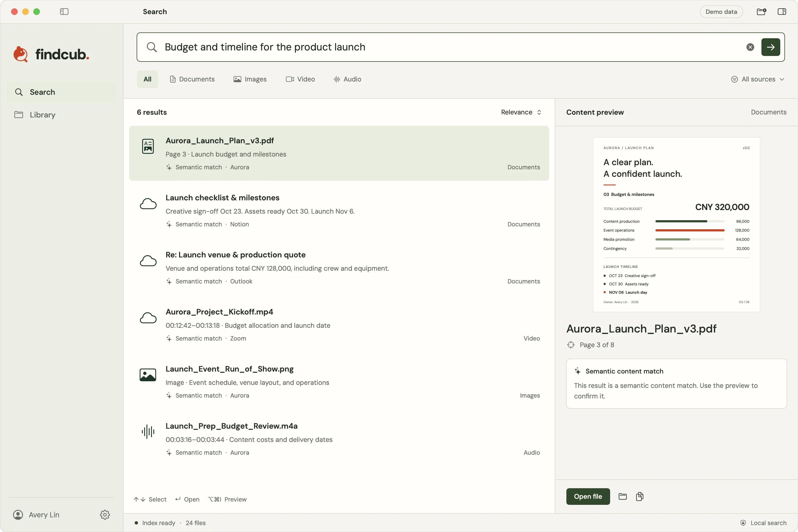Click the magnifier icon in the search field

152,47
